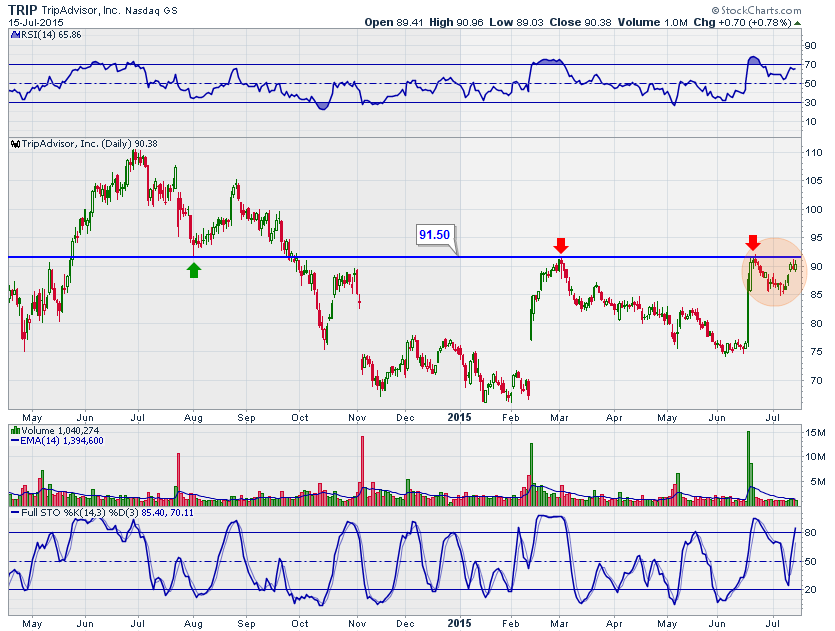This screenshot has width=835, height=631.
Task: Click the blue EMA(14) legend line marker
Action: tap(15, 441)
